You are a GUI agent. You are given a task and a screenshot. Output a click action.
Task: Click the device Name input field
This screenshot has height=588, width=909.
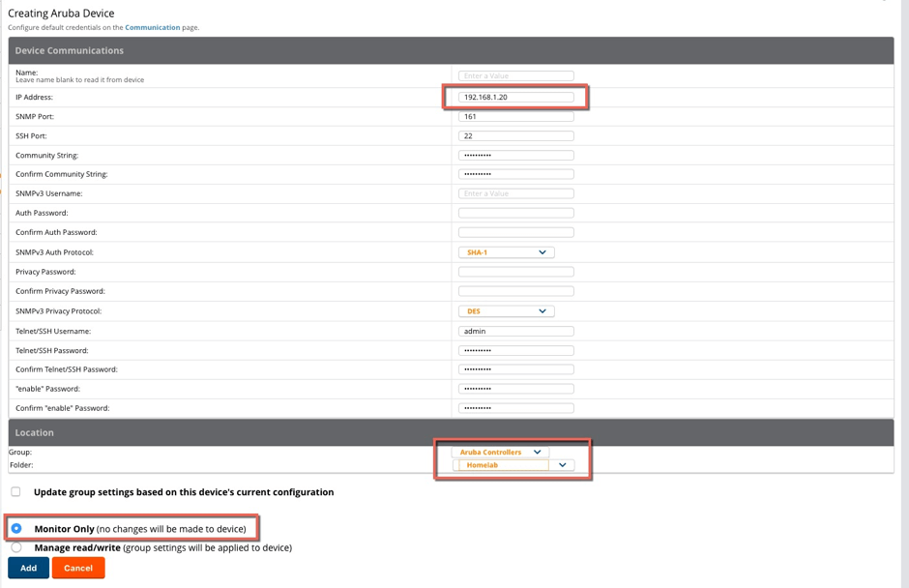(x=515, y=75)
